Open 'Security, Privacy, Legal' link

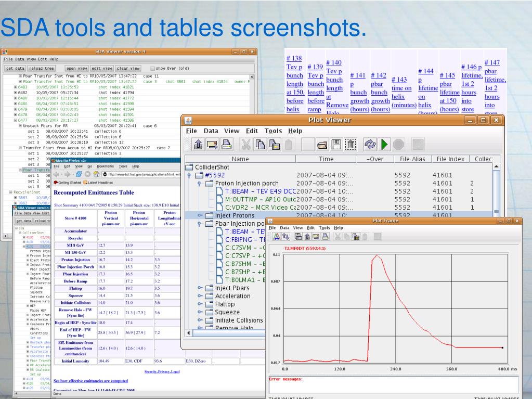[x=162, y=371]
